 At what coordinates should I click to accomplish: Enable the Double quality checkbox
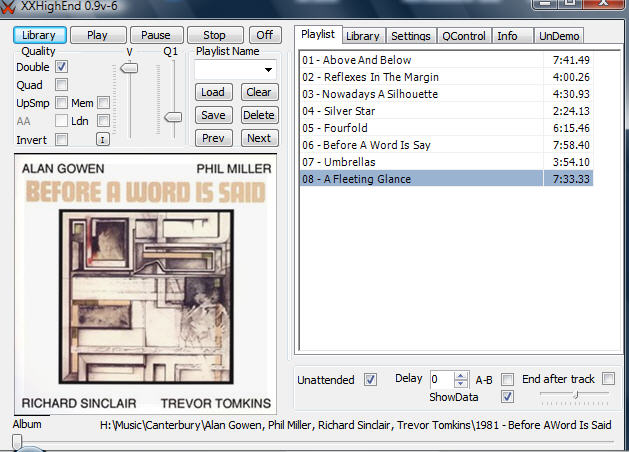61,67
